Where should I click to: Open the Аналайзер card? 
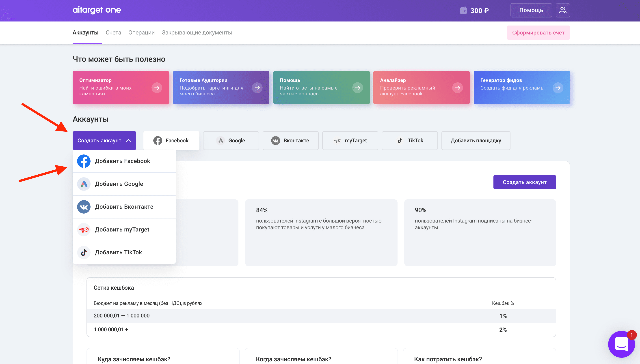tap(421, 88)
